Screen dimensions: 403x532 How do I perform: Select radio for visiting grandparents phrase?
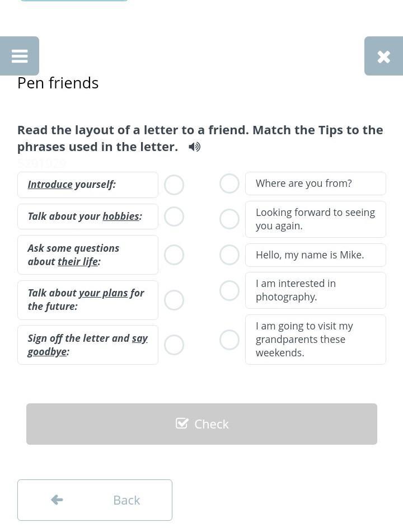(229, 340)
